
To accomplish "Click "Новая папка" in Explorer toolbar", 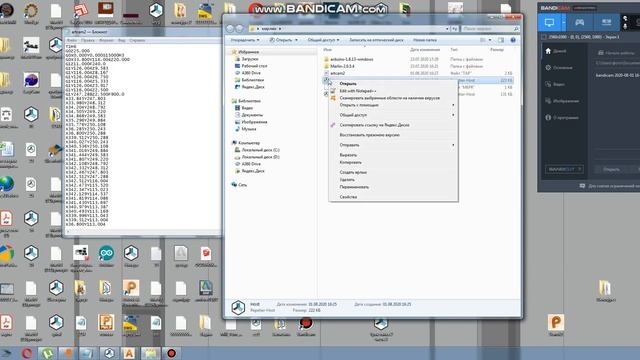I will (x=424, y=40).
